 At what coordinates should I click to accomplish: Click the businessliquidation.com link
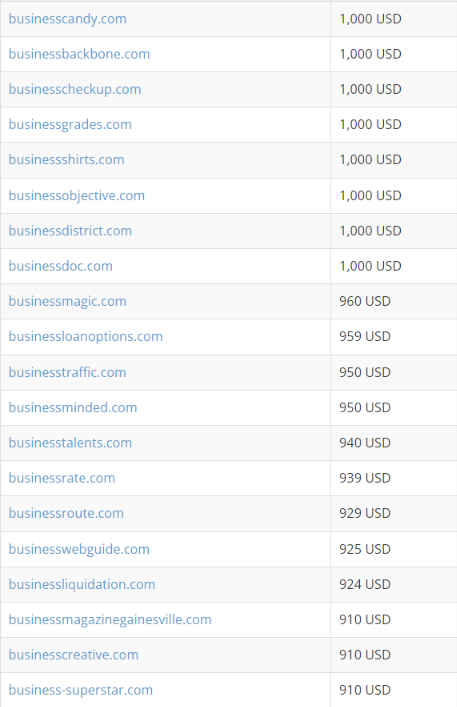coord(82,584)
